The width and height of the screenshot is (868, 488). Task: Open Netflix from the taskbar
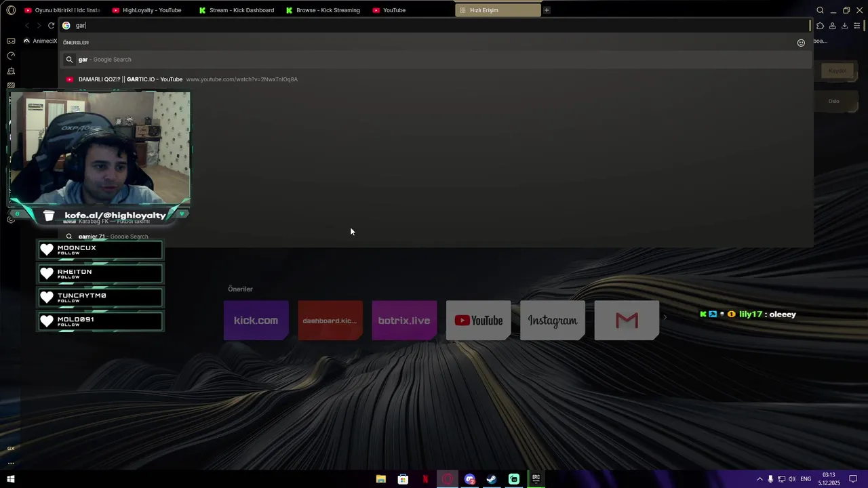click(x=425, y=479)
